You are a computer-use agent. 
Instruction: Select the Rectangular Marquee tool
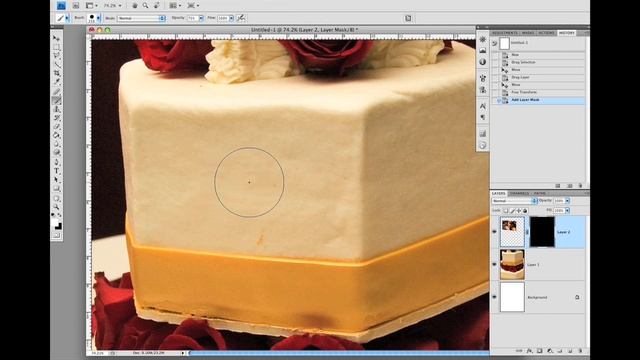pos(57,47)
